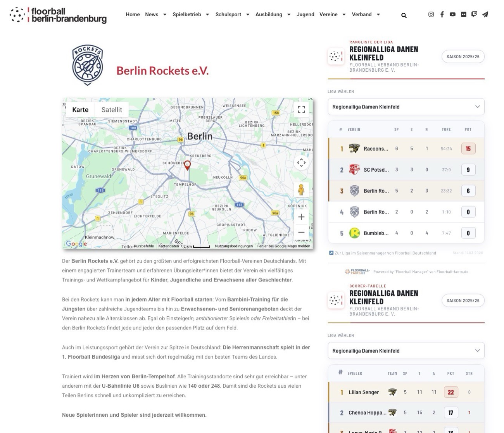
Task: Open Zur Liga im Saisonmanager link
Action: (x=385, y=253)
